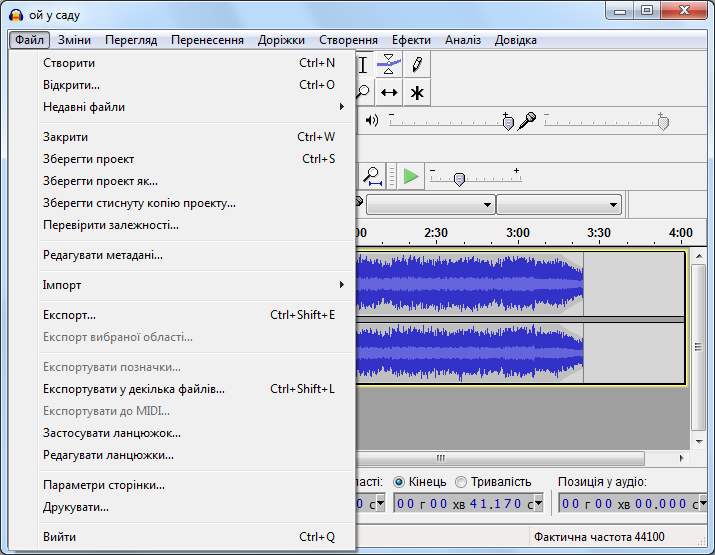Click the lower stereo channel waveform
715x555 pixels.
tap(470, 353)
